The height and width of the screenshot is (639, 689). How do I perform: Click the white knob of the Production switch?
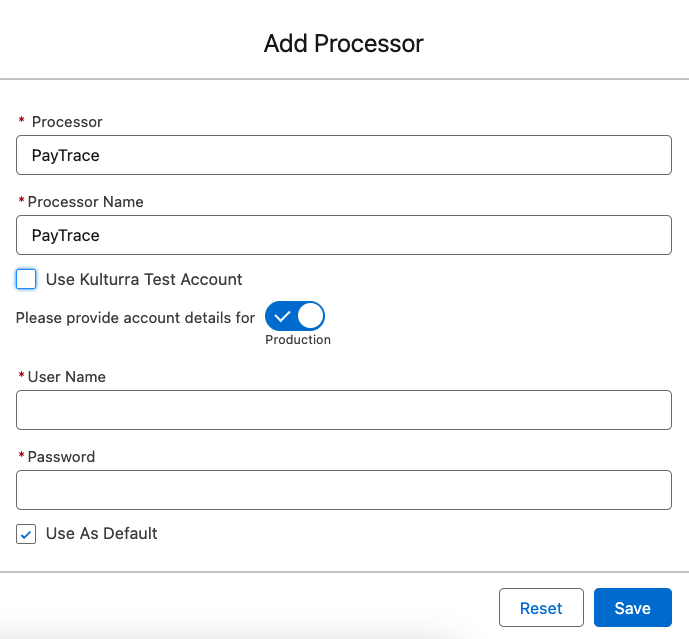click(x=310, y=316)
